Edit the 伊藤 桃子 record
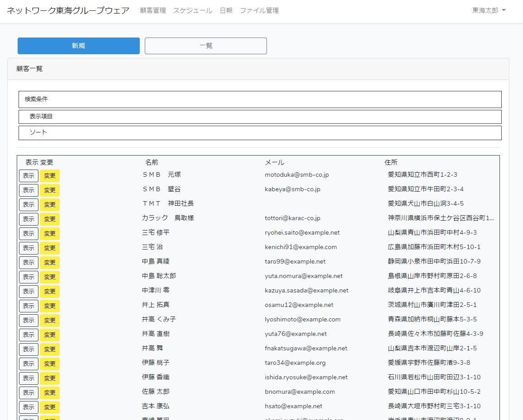This screenshot has height=420, width=523. [x=50, y=363]
